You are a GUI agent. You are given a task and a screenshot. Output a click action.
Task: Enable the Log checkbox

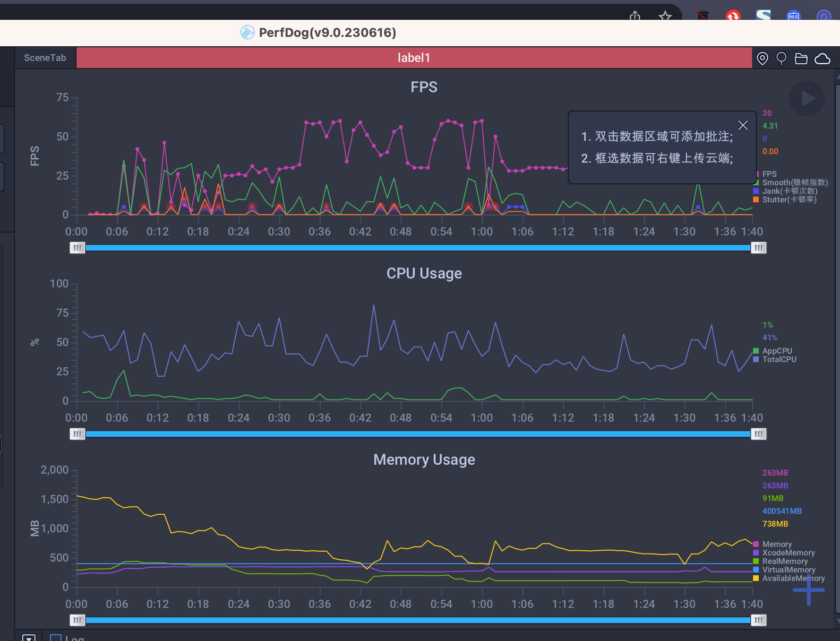pyautogui.click(x=56, y=638)
